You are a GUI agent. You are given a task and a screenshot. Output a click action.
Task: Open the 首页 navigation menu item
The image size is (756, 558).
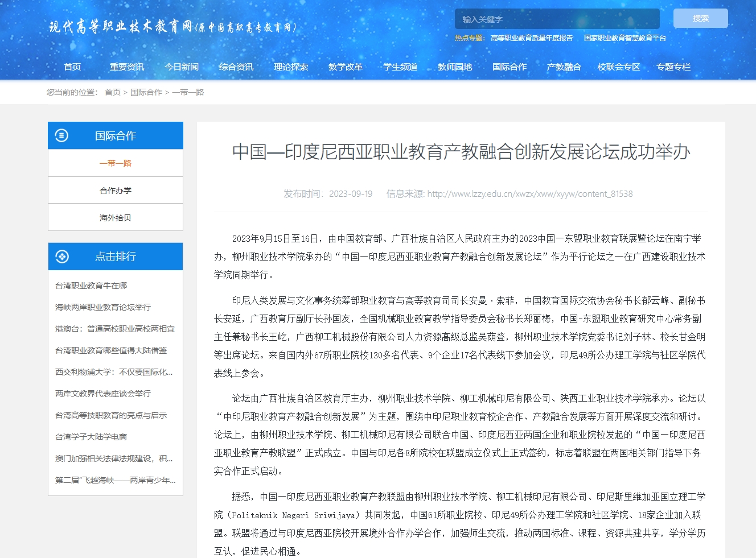(x=72, y=67)
